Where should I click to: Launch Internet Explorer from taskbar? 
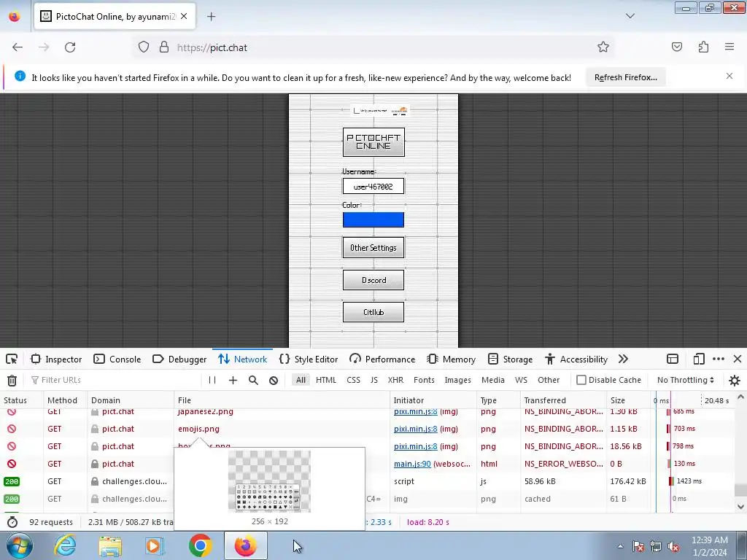[x=65, y=545]
